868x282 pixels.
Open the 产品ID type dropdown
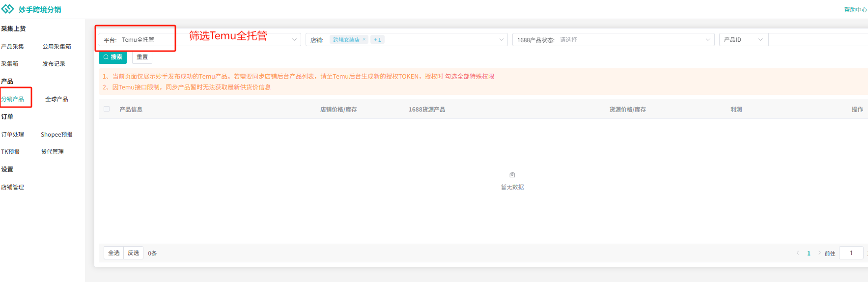[744, 40]
